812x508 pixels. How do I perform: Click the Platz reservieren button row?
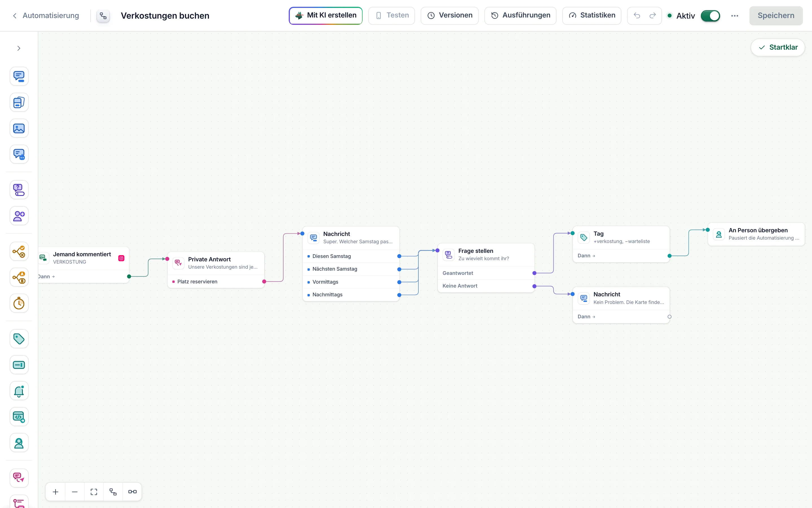coord(216,282)
